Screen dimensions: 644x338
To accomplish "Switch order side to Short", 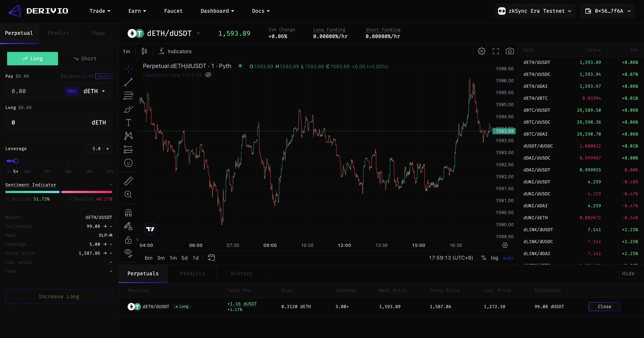I will point(85,59).
